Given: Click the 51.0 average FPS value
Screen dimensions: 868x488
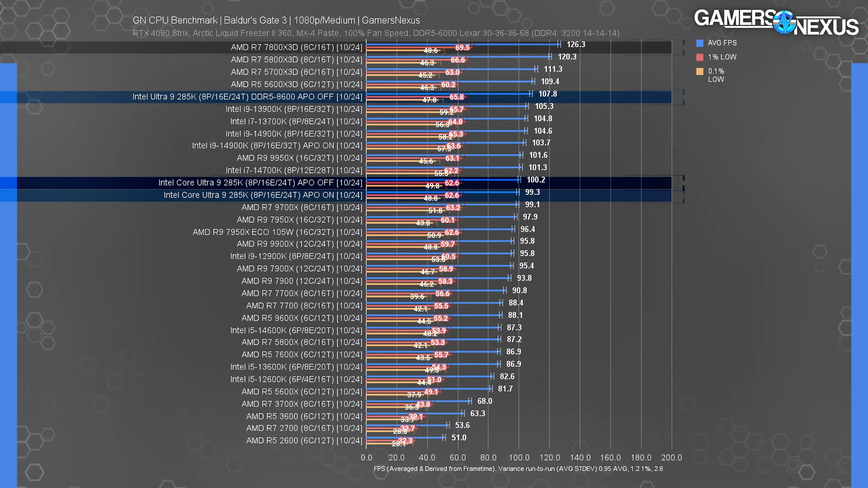Looking at the screenshot, I should [x=458, y=438].
